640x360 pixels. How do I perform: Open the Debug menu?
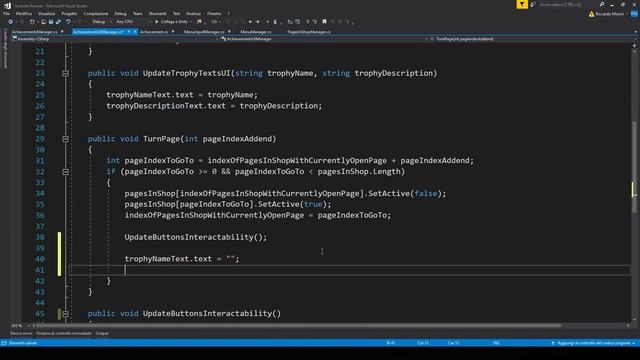(x=120, y=13)
